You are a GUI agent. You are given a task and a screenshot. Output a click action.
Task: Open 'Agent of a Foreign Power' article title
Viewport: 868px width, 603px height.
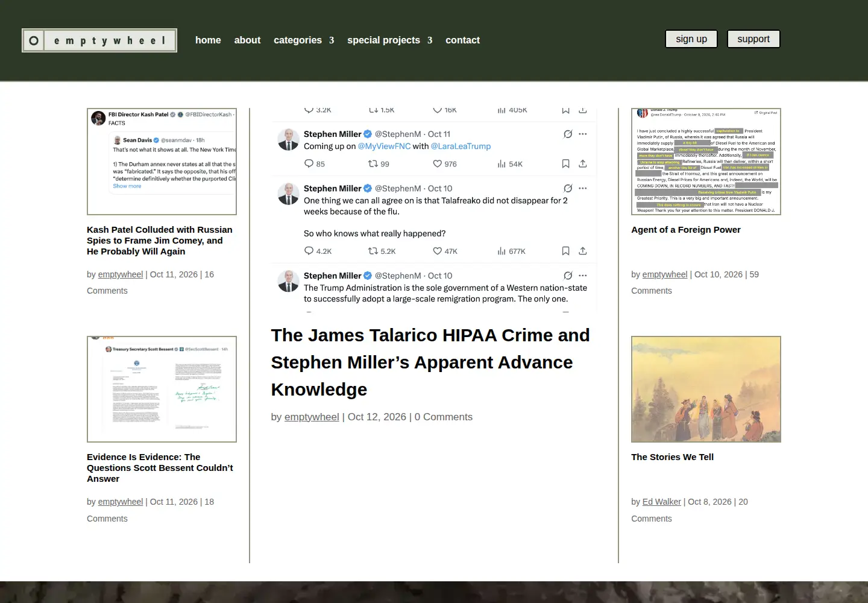pyautogui.click(x=686, y=230)
